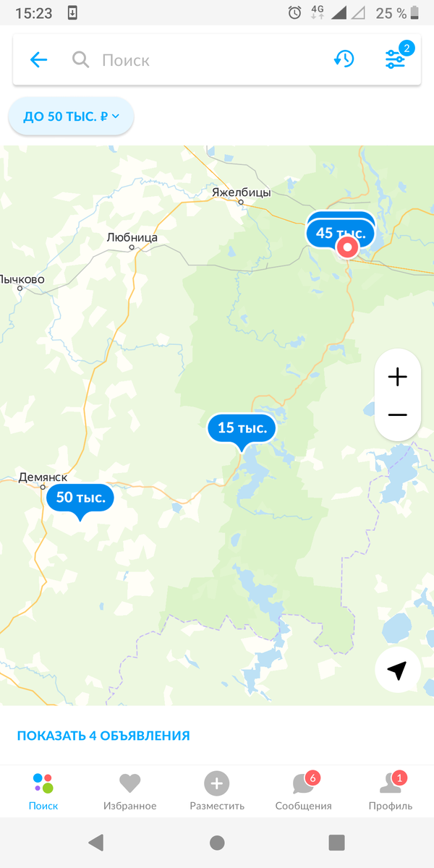
Task: Tap the red location pin marker
Action: click(348, 248)
